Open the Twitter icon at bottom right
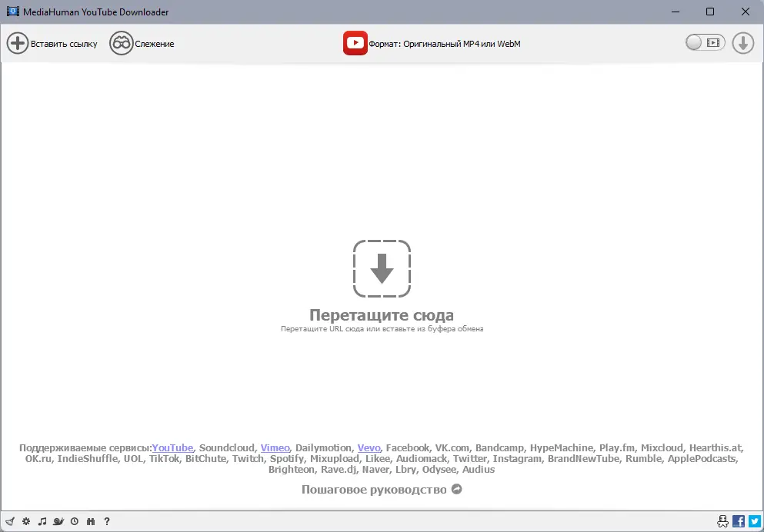The height and width of the screenshot is (532, 764). 755,521
